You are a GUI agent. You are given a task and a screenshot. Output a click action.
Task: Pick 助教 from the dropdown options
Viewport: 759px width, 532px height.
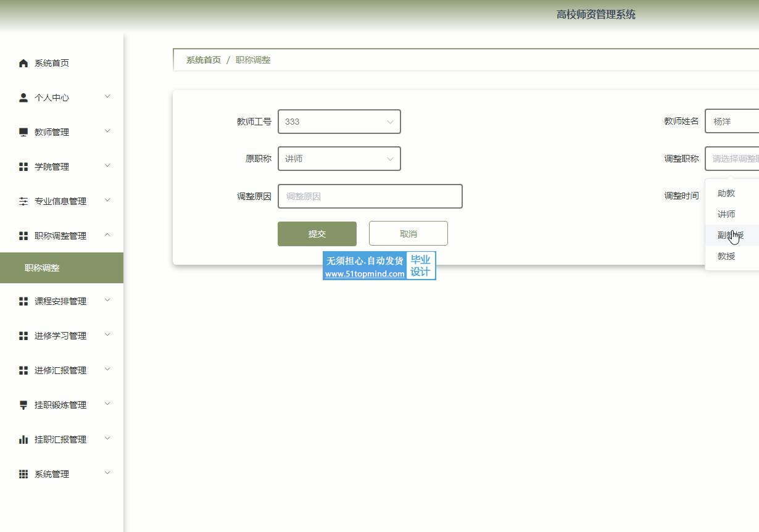726,193
